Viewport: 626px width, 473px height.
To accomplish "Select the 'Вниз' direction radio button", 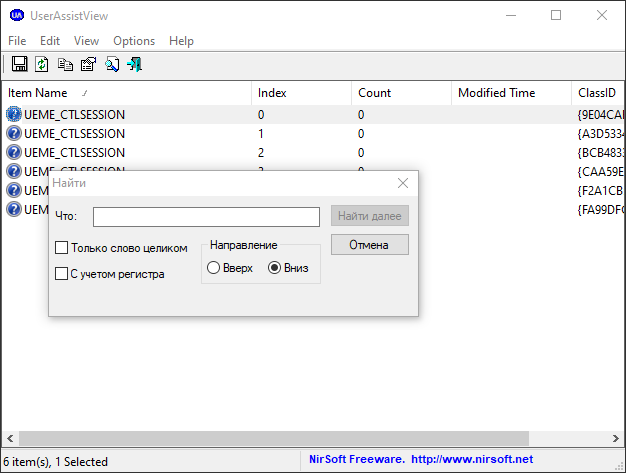I will (x=275, y=268).
